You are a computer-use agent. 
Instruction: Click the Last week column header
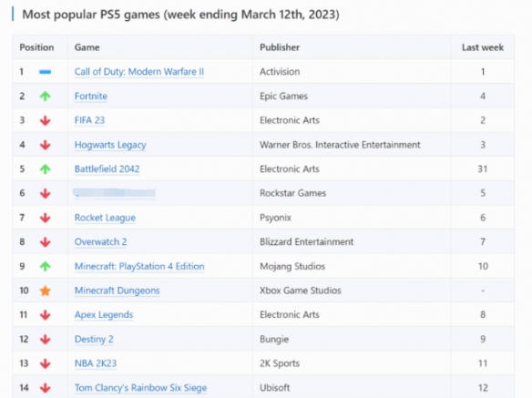click(x=483, y=47)
